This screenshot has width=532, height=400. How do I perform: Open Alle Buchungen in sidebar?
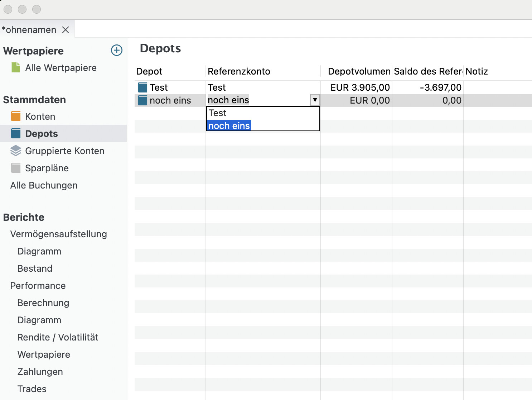click(44, 185)
